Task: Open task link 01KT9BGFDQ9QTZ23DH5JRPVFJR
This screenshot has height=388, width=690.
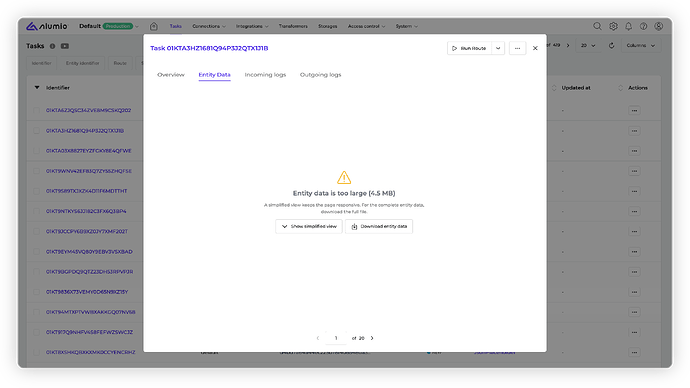Action: pyautogui.click(x=89, y=272)
